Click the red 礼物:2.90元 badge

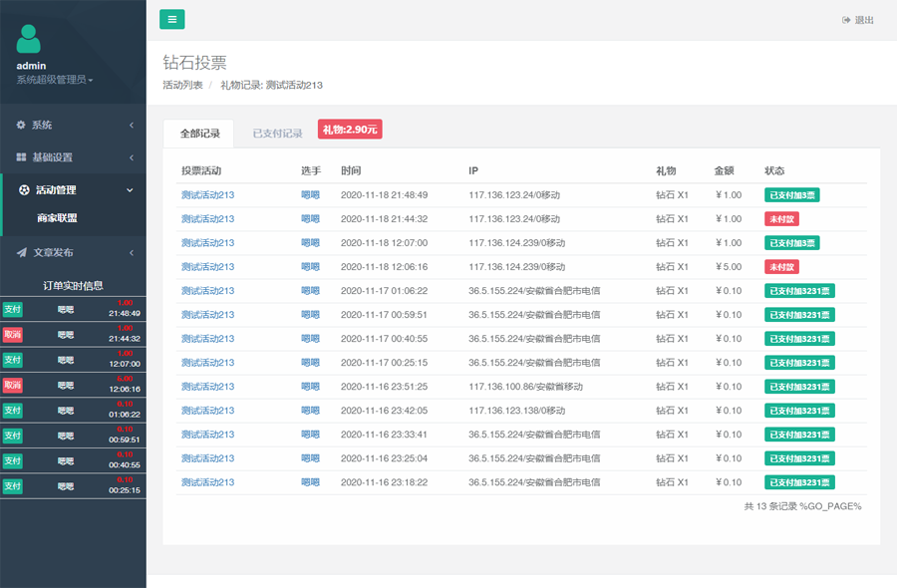point(350,130)
